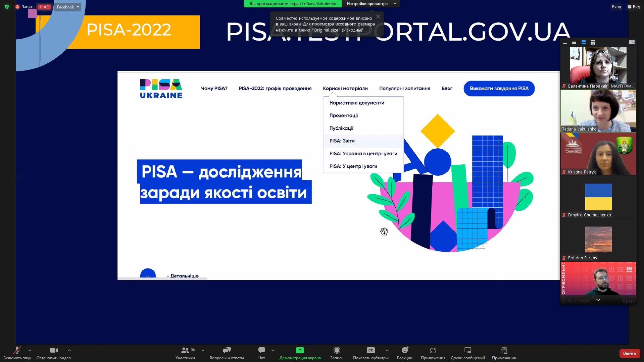Image resolution: width=644 pixels, height=362 pixels.
Task: Open the Notes (Примечания) icon
Action: tap(504, 351)
